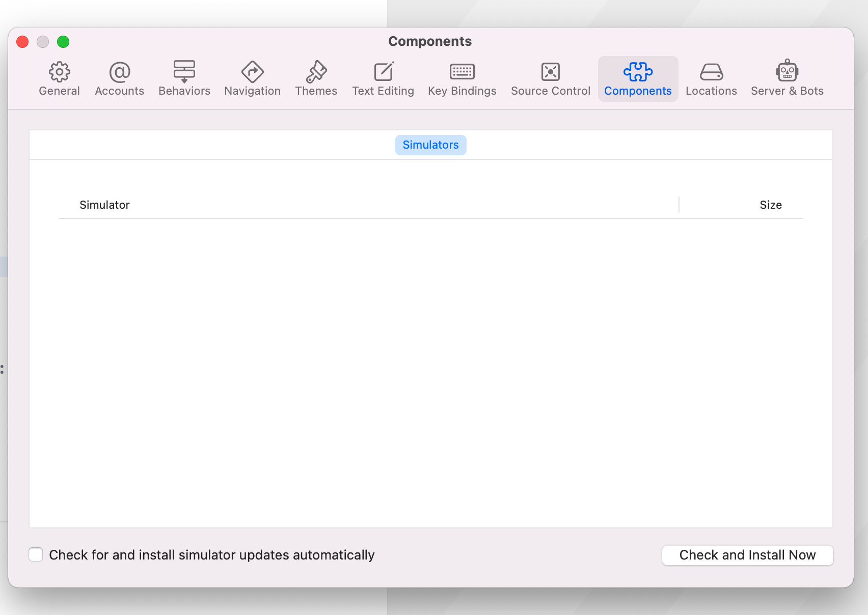Open Navigation preferences pane
The image size is (868, 615).
[x=252, y=79]
